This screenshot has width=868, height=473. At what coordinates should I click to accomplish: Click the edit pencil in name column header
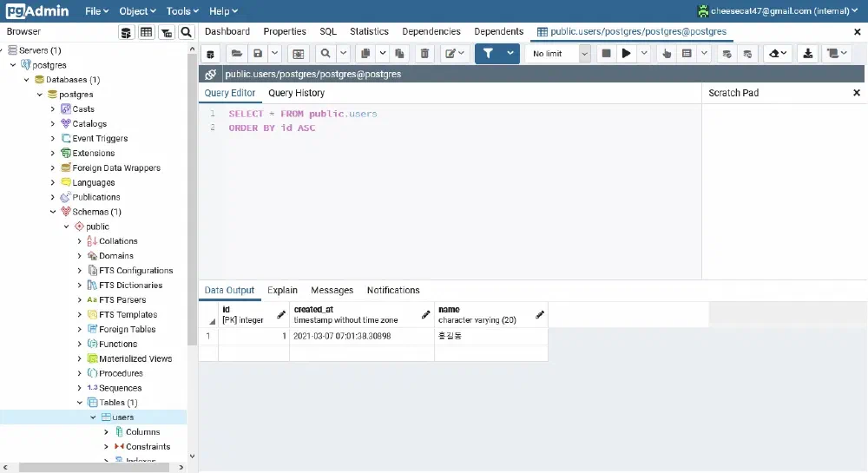[540, 315]
